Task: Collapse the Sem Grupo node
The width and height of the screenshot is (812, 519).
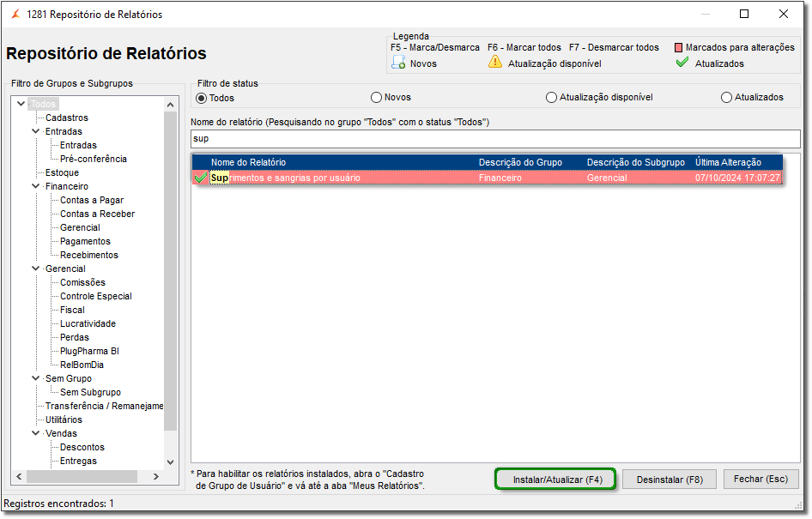Action: [x=36, y=377]
